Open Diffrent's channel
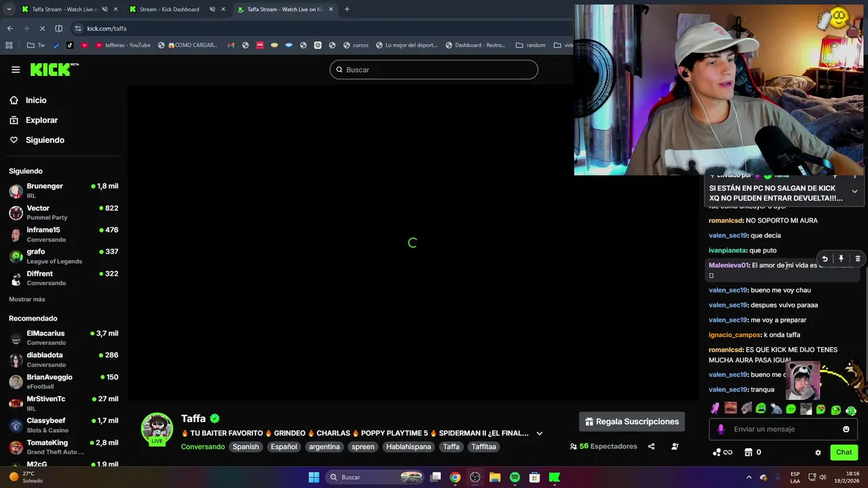This screenshot has width=868, height=488. [64, 278]
